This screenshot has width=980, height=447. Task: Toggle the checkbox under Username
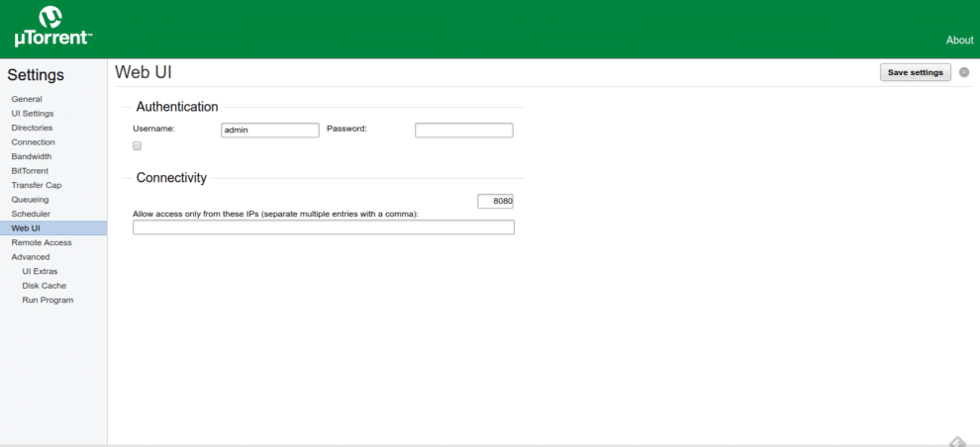click(138, 145)
